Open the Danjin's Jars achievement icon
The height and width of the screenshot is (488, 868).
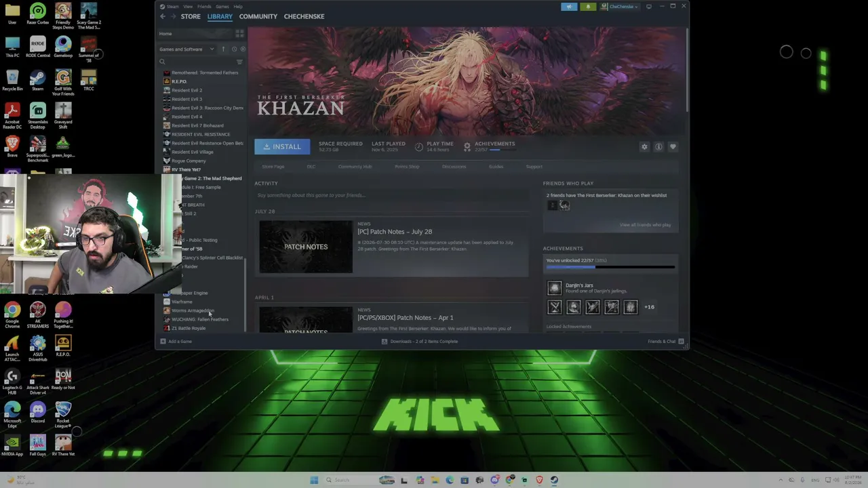tap(554, 288)
